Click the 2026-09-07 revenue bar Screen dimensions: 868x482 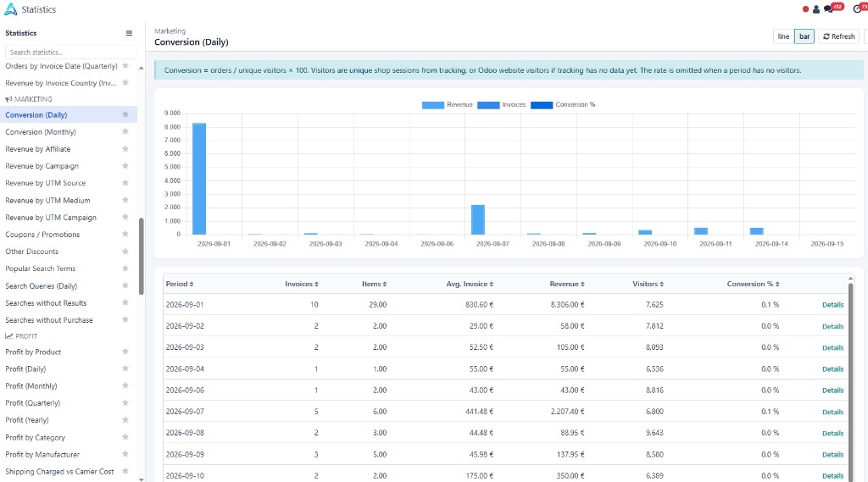click(x=478, y=219)
